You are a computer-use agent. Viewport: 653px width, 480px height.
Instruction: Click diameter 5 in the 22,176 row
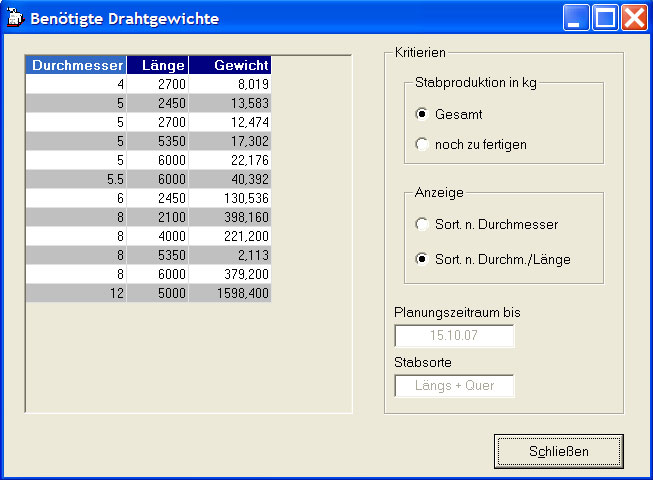76,160
